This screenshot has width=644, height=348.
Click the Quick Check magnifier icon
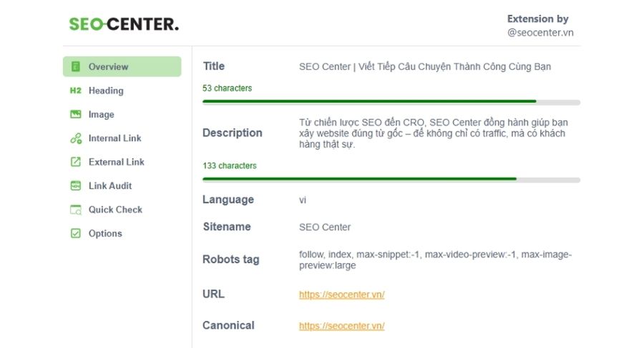click(76, 210)
